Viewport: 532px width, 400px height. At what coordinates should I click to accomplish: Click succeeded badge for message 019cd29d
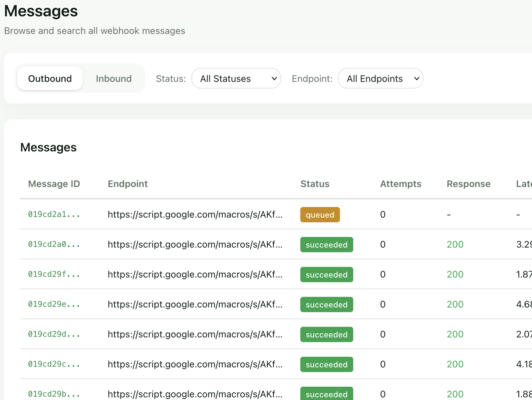pyautogui.click(x=326, y=334)
